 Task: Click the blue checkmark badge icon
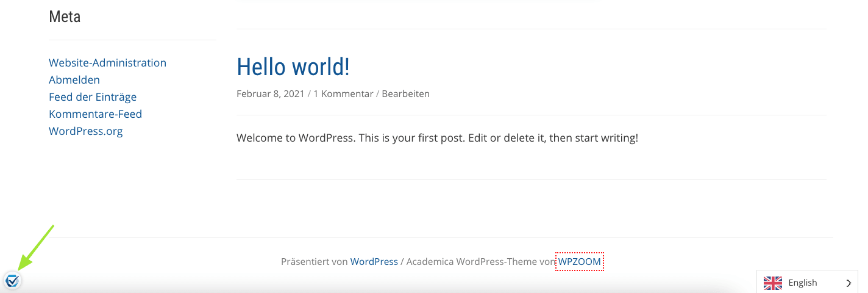click(x=12, y=281)
